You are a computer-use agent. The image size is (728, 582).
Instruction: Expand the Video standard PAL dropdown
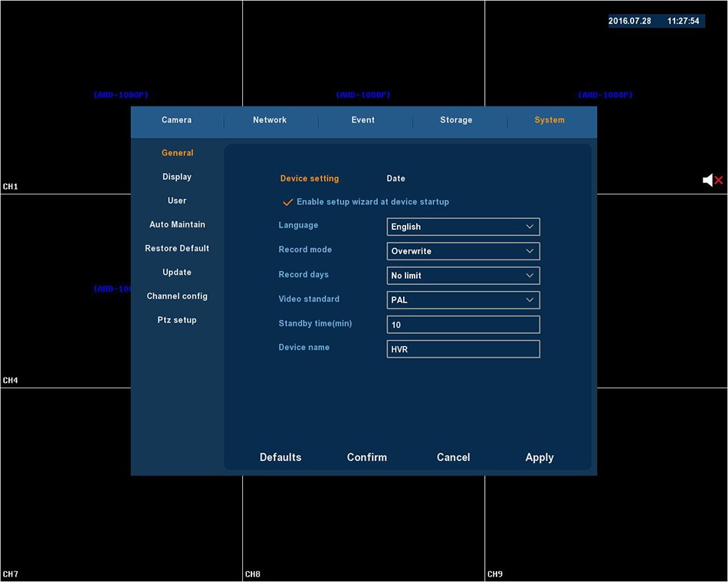point(463,300)
